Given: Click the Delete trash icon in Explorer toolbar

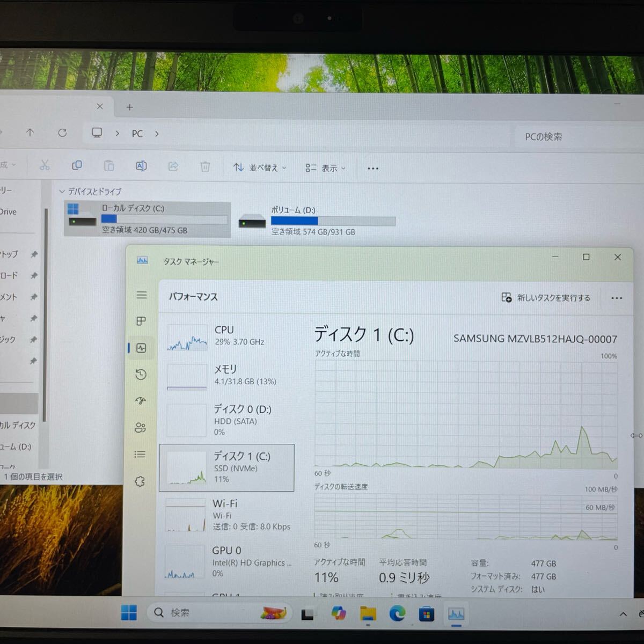Looking at the screenshot, I should pos(205,167).
